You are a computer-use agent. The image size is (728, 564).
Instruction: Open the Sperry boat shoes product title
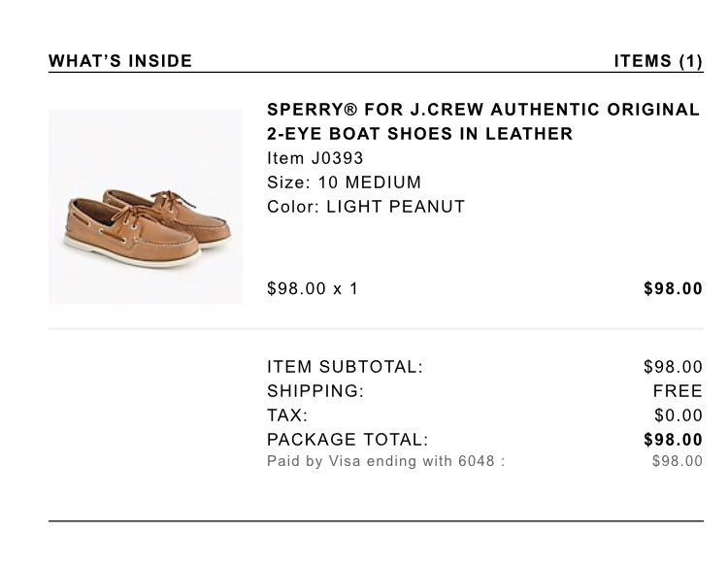tap(482, 110)
